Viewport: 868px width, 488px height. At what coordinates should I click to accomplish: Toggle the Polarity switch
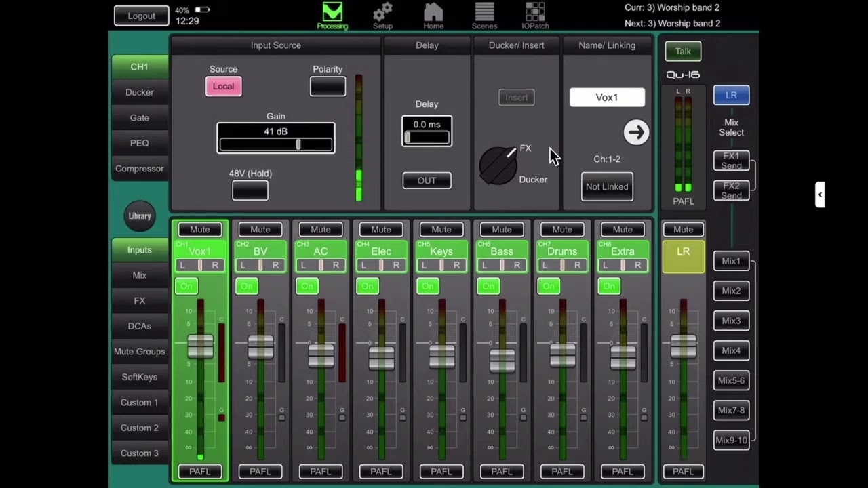click(328, 87)
